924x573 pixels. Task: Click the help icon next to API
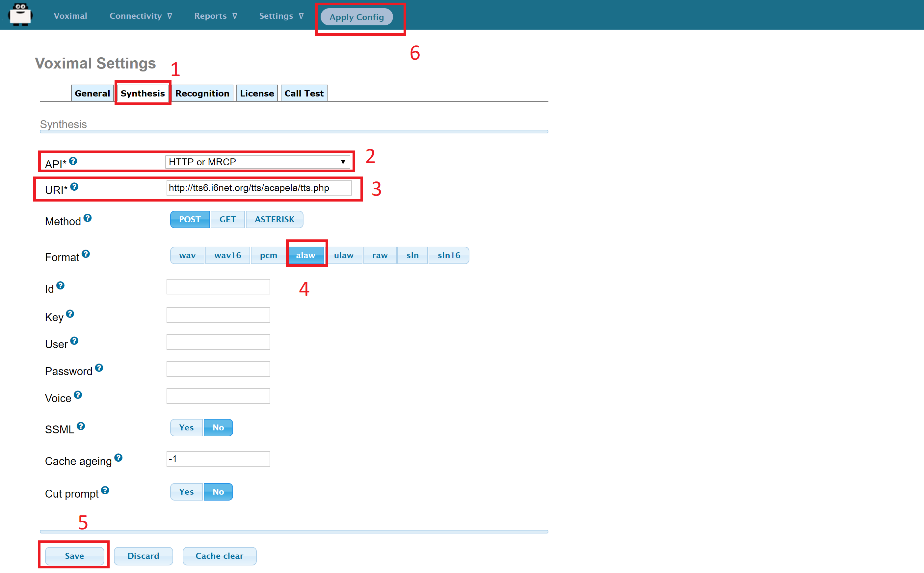coord(73,161)
